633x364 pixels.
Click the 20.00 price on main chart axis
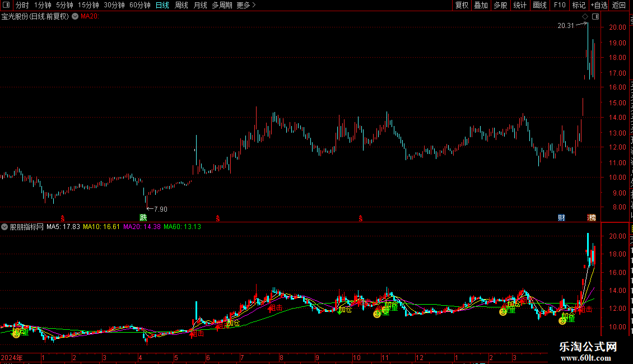pos(617,27)
